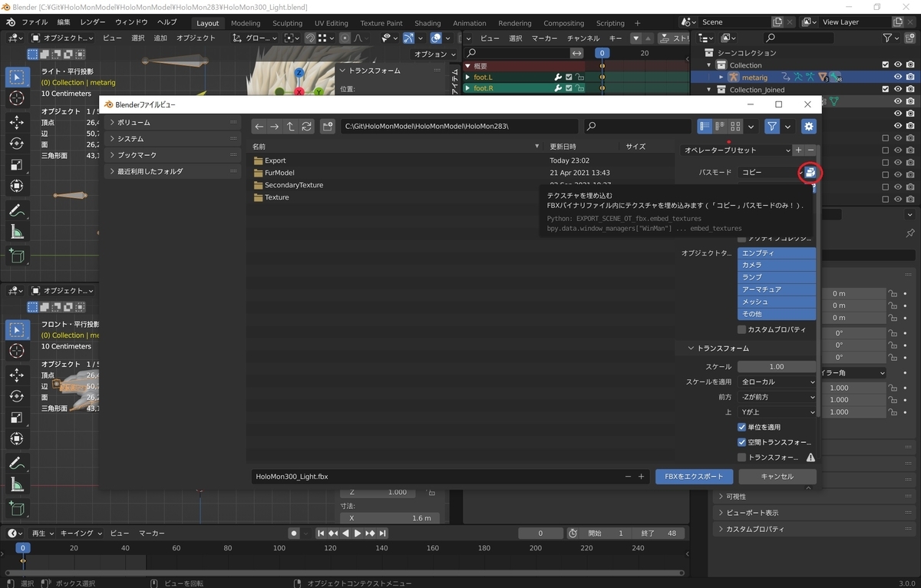Screen dimensions: 921x588
Task: Switch to horizontal list display mode
Action: coord(720,127)
